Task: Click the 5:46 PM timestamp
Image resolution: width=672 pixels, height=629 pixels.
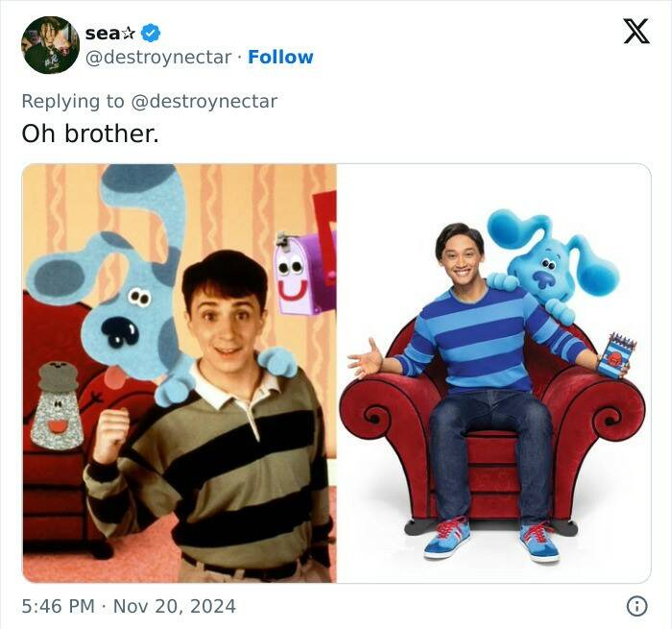Action: (x=58, y=606)
